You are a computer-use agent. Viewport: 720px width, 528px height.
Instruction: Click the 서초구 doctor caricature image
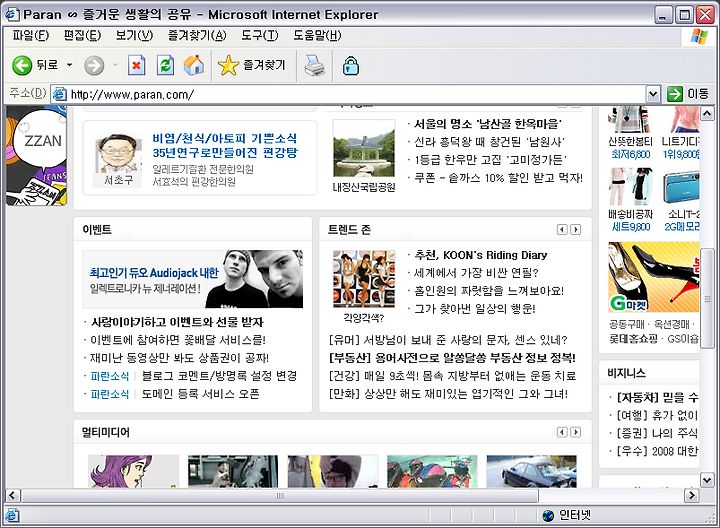118,153
